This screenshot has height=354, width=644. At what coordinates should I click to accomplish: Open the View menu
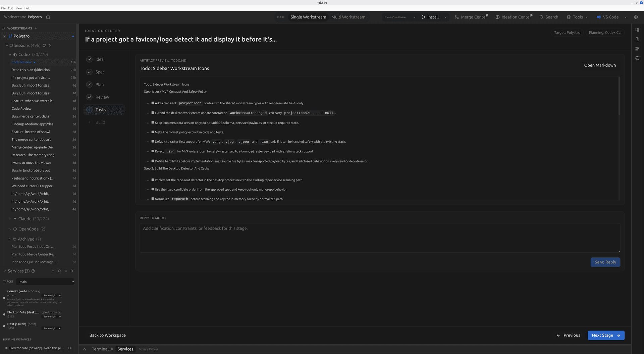19,8
